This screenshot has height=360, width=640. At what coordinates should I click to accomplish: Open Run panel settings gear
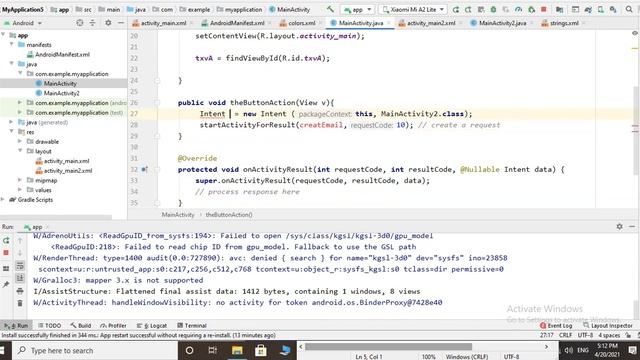pyautogui.click(x=619, y=226)
